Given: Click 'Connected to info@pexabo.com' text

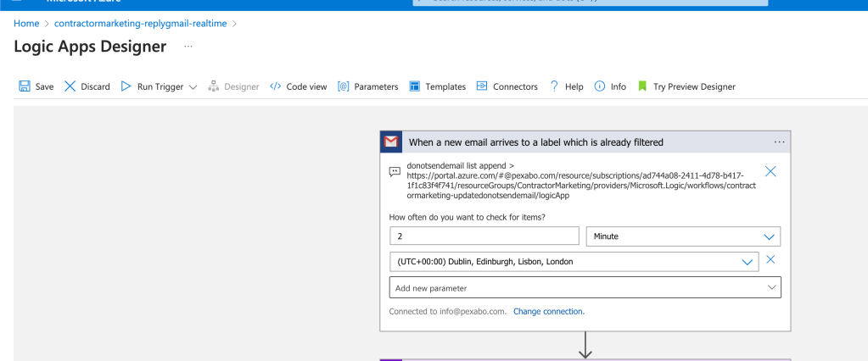Looking at the screenshot, I should point(448,311).
